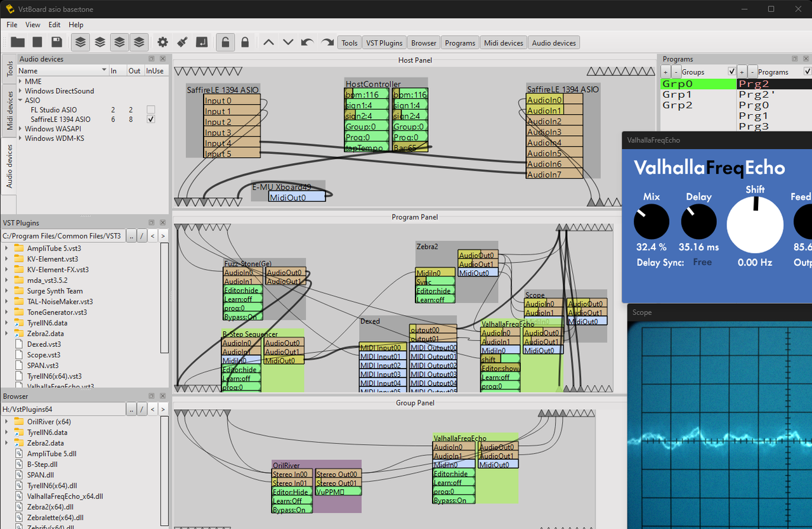812x529 pixels.
Task: Click the undo arrow icon
Action: 307,42
